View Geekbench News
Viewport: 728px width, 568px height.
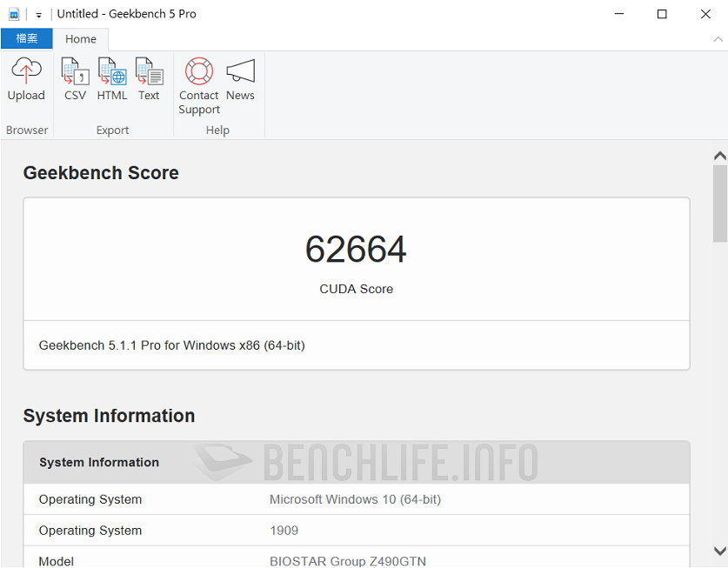coord(240,80)
